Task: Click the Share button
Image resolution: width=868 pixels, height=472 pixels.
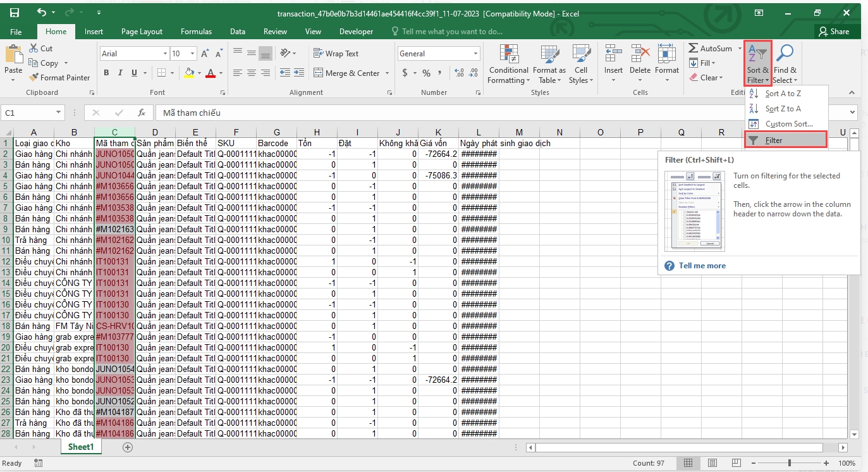Action: [x=834, y=32]
